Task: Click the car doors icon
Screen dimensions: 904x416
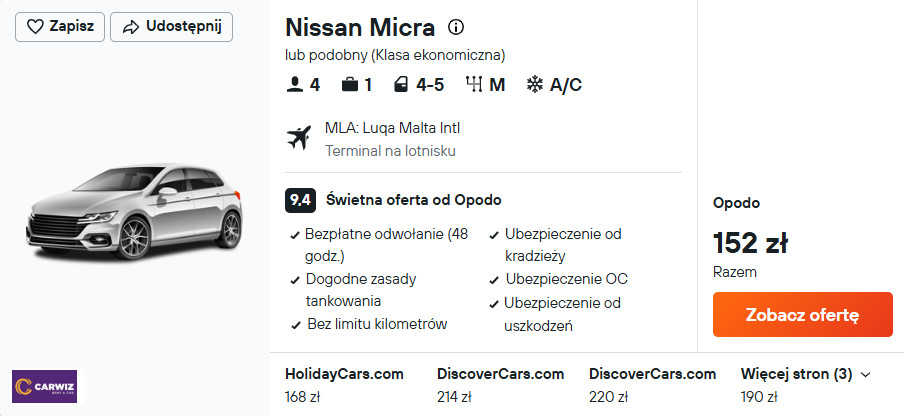Action: pos(401,85)
